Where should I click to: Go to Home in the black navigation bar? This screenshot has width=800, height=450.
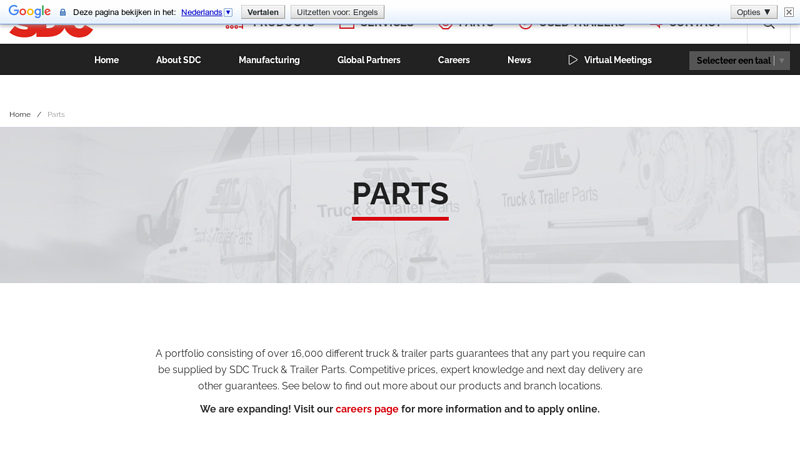pos(106,60)
